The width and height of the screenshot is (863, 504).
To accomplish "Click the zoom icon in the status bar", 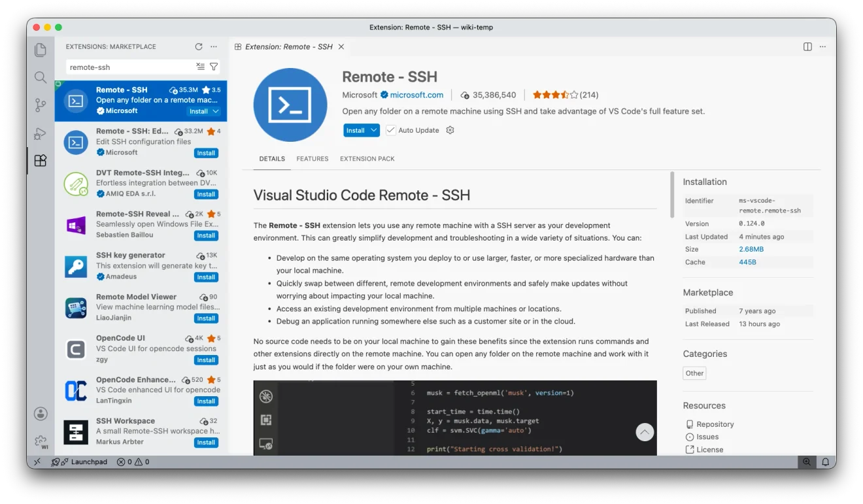I will (x=807, y=462).
